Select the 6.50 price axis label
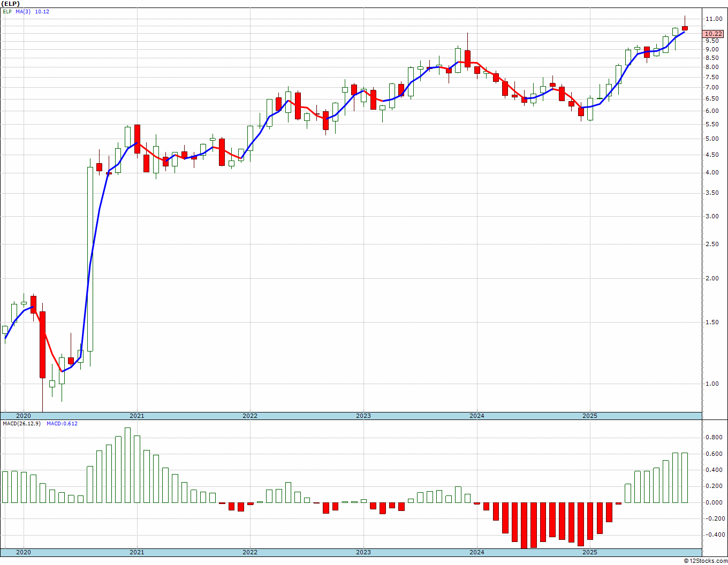 (712, 98)
